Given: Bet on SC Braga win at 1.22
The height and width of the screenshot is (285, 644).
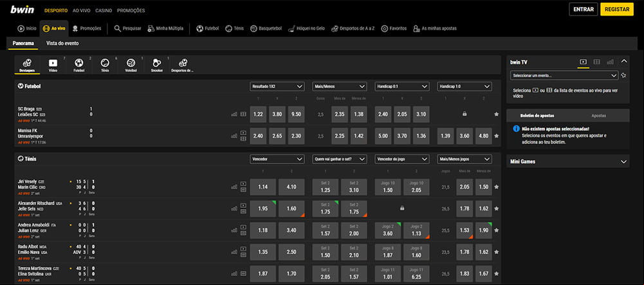Looking at the screenshot, I should (x=258, y=114).
